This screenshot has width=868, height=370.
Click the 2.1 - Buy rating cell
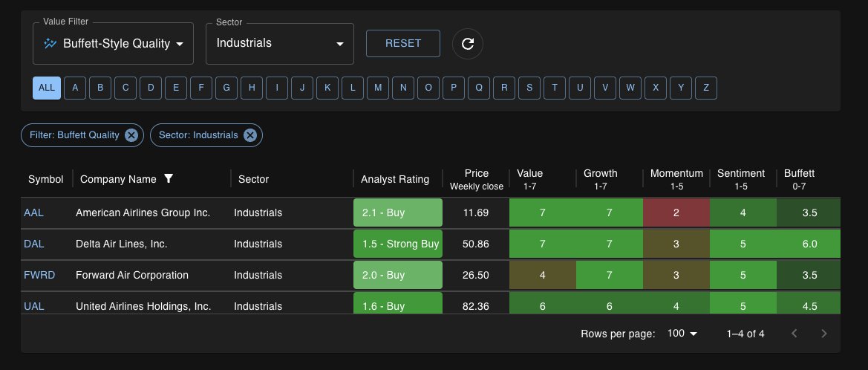point(398,212)
